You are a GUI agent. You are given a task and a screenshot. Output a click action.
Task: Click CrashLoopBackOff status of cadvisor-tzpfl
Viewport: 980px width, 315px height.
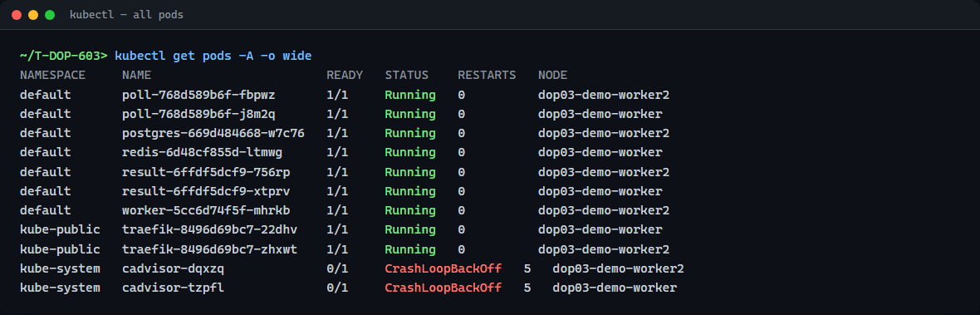tap(443, 288)
